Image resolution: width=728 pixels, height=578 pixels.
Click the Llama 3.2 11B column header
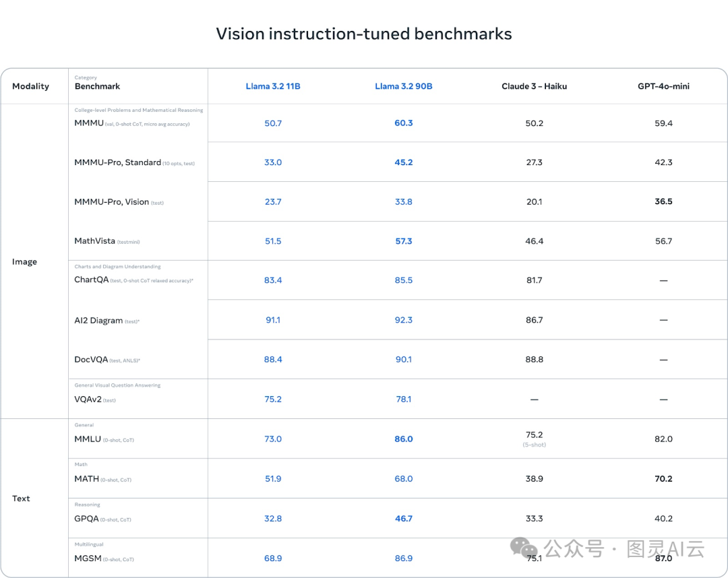[x=273, y=86]
